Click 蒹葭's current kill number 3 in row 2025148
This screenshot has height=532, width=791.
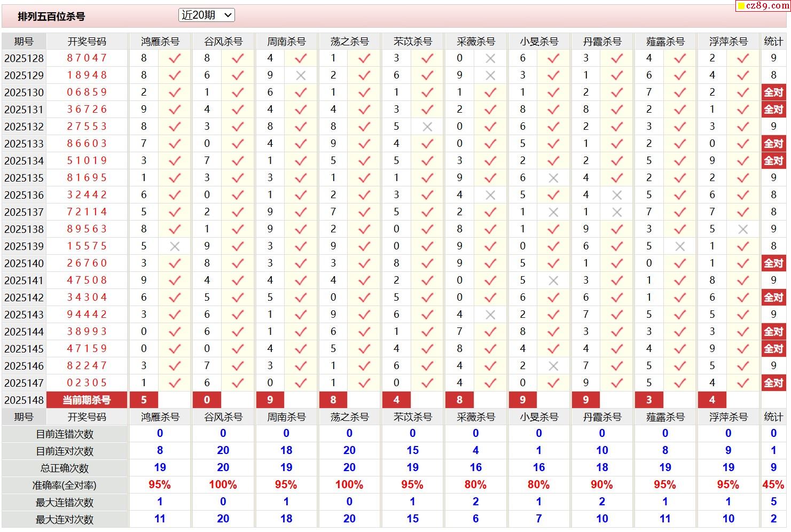649,400
